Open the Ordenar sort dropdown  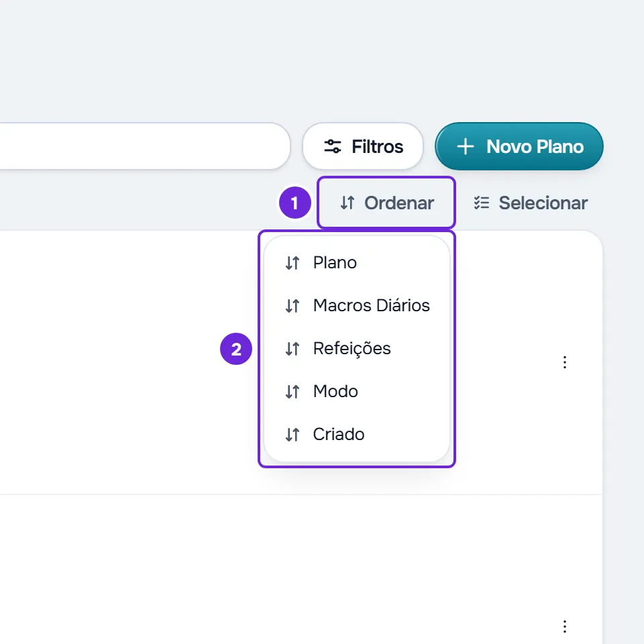(x=386, y=203)
